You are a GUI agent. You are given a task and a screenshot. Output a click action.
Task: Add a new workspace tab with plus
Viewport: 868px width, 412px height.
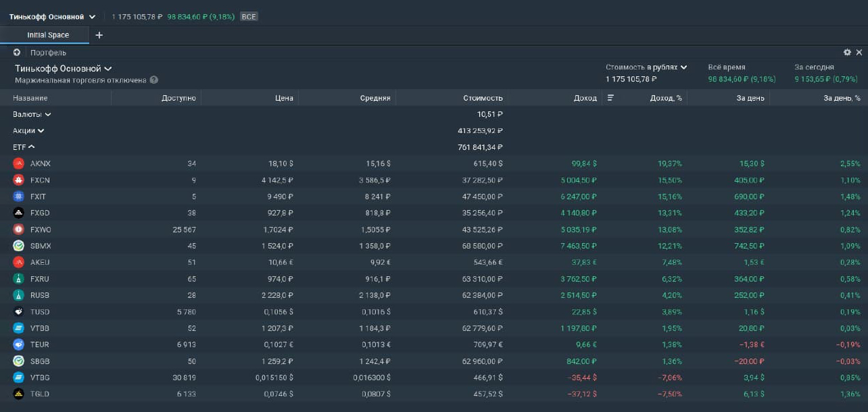pos(99,35)
